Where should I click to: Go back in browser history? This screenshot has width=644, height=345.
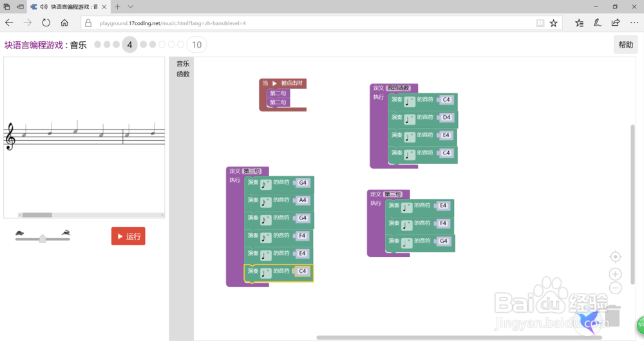(x=9, y=23)
